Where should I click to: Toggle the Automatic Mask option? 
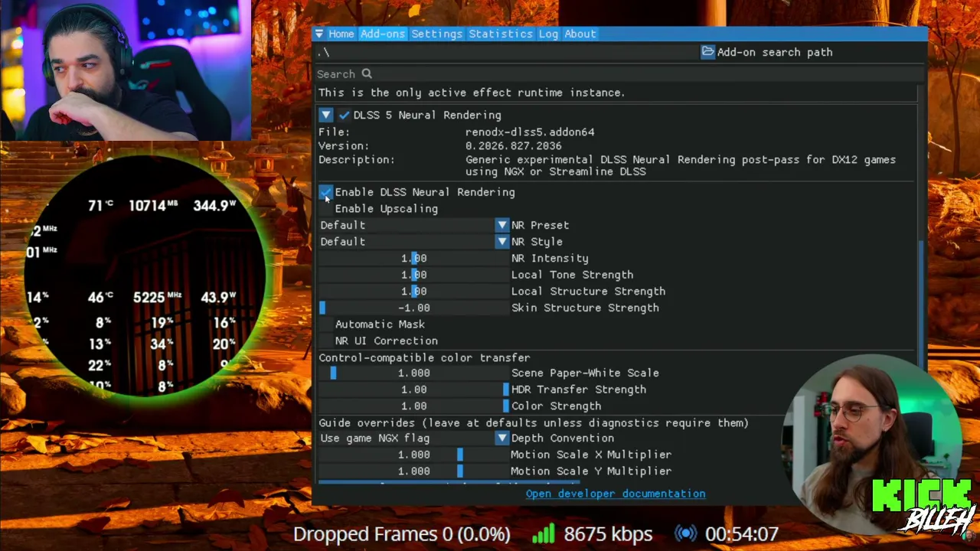pyautogui.click(x=325, y=324)
